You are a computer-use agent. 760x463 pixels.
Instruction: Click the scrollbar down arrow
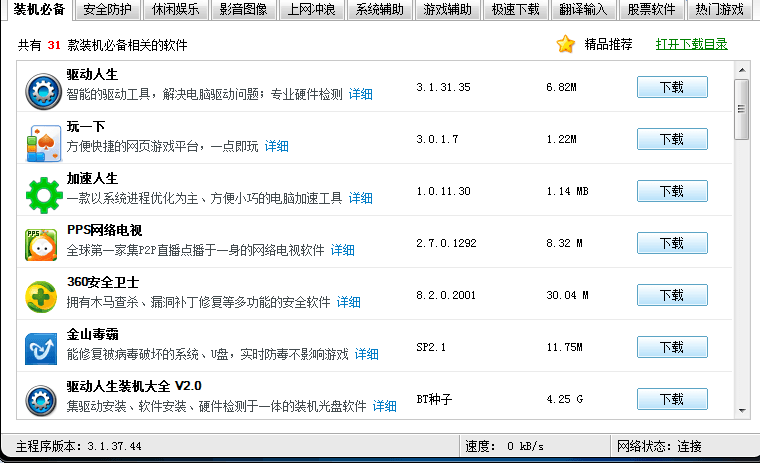click(x=741, y=408)
